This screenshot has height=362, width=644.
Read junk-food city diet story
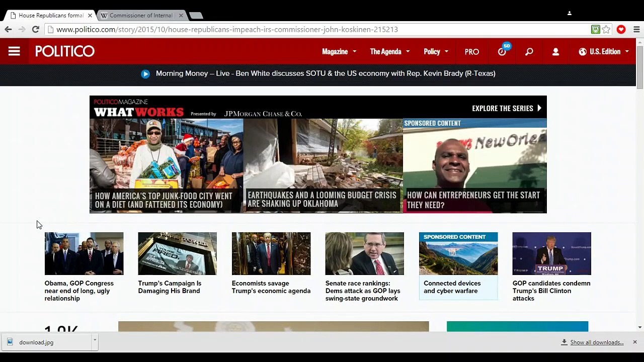tap(164, 200)
